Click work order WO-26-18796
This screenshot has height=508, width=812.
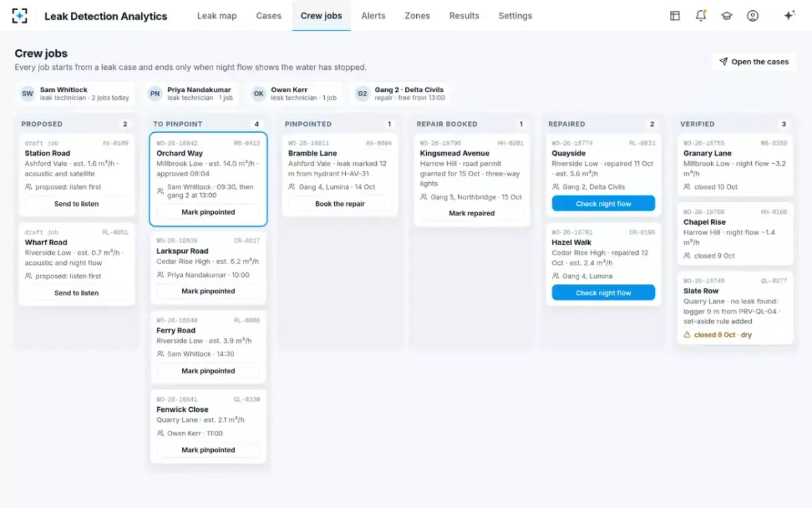[441, 144]
